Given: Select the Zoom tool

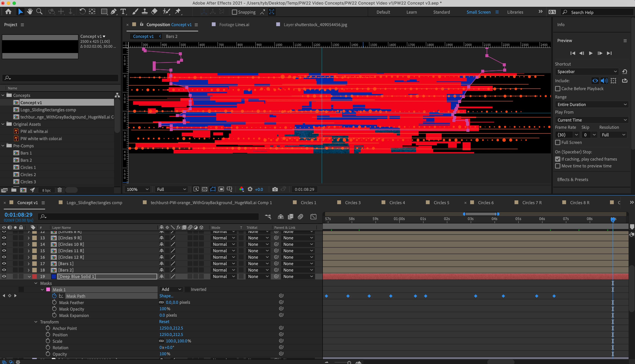Looking at the screenshot, I should pos(39,12).
